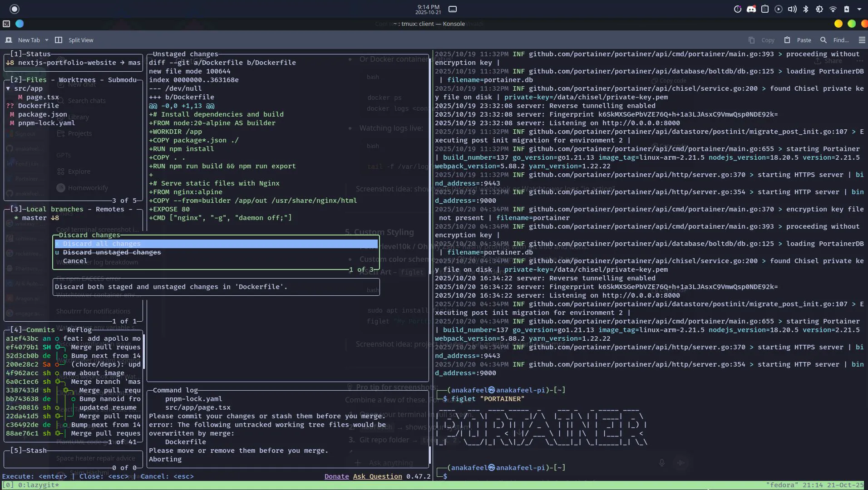
Task: Click the nextjs-portfolio-website status line
Action: 73,63
